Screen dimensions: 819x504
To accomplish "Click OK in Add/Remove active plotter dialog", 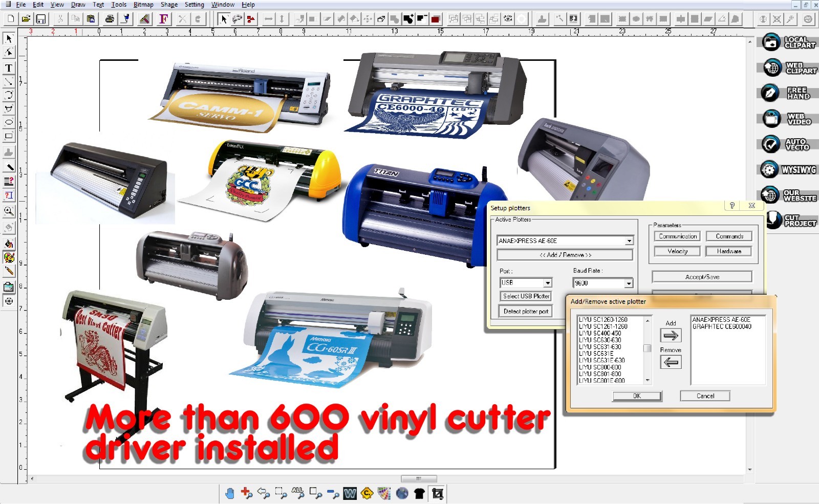I will pos(637,396).
